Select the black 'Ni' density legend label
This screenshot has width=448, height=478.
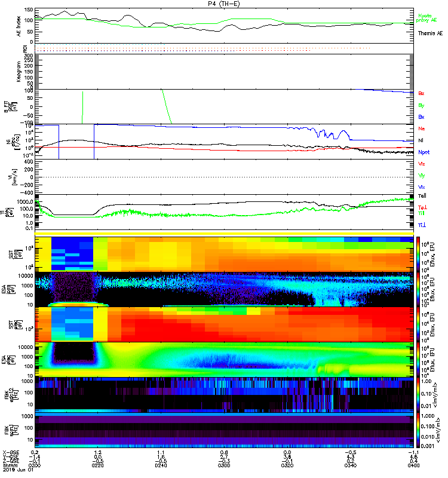tap(421, 140)
